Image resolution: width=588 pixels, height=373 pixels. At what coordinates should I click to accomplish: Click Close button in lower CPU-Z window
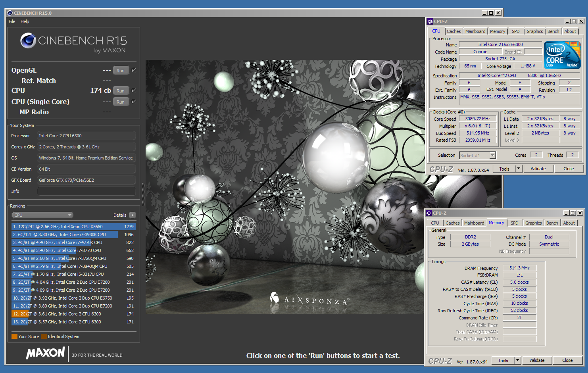click(567, 360)
